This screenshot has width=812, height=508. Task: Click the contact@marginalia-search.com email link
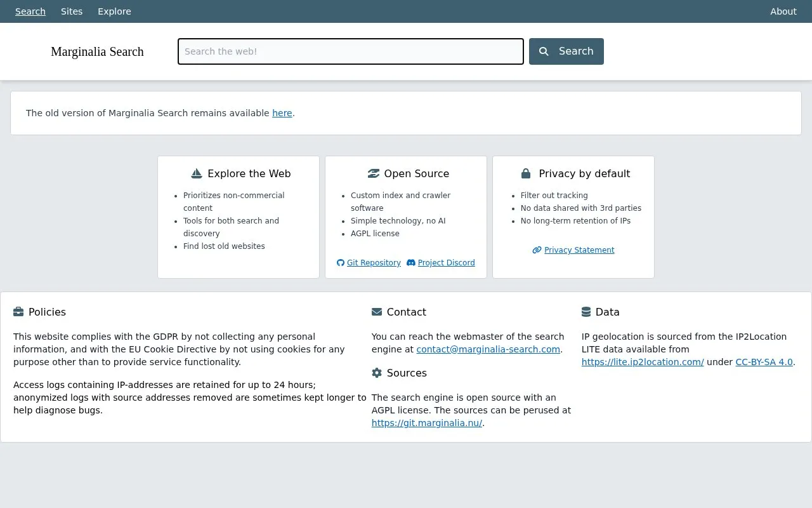click(x=488, y=349)
